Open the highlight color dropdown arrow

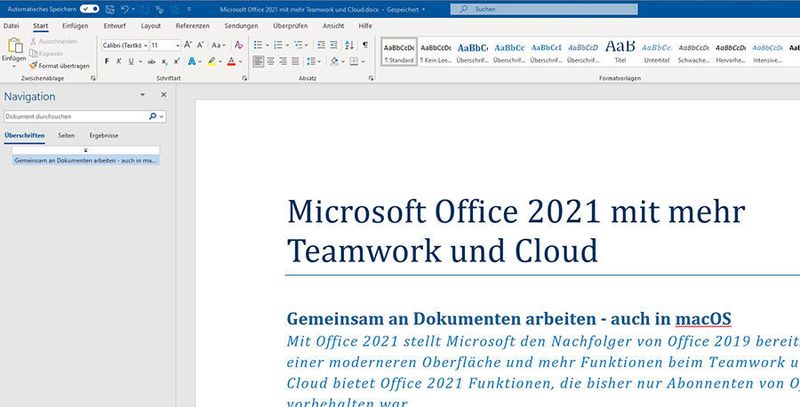click(x=220, y=61)
